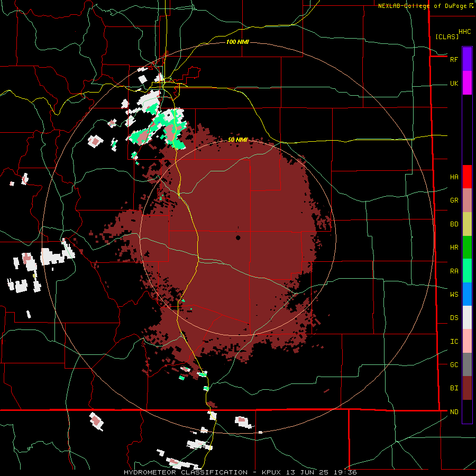Screen dimensions: 476x476
Task: Click the BD yellow legend swatch
Action: pos(467,224)
